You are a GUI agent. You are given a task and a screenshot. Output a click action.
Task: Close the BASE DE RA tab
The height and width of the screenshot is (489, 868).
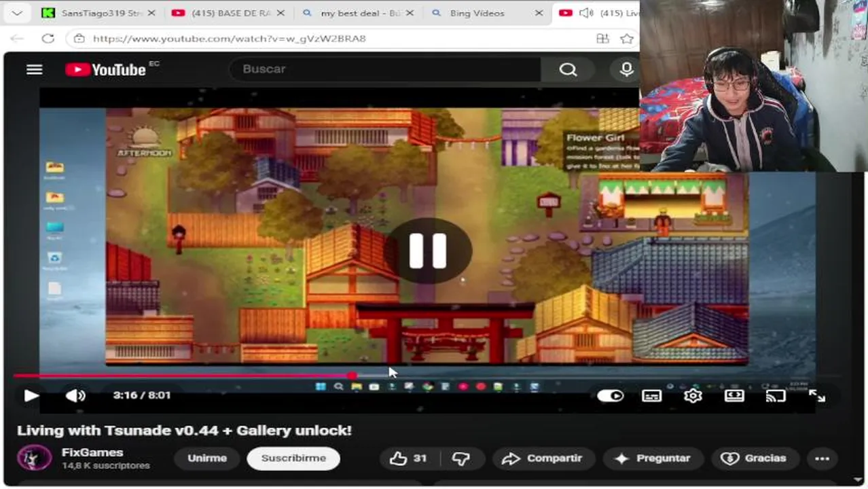point(282,13)
